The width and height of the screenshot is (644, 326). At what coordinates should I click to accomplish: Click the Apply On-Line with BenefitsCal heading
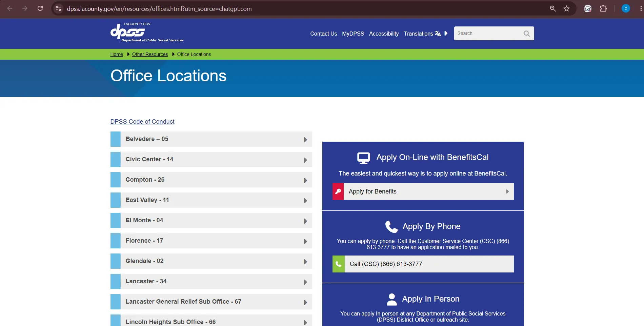pyautogui.click(x=432, y=157)
